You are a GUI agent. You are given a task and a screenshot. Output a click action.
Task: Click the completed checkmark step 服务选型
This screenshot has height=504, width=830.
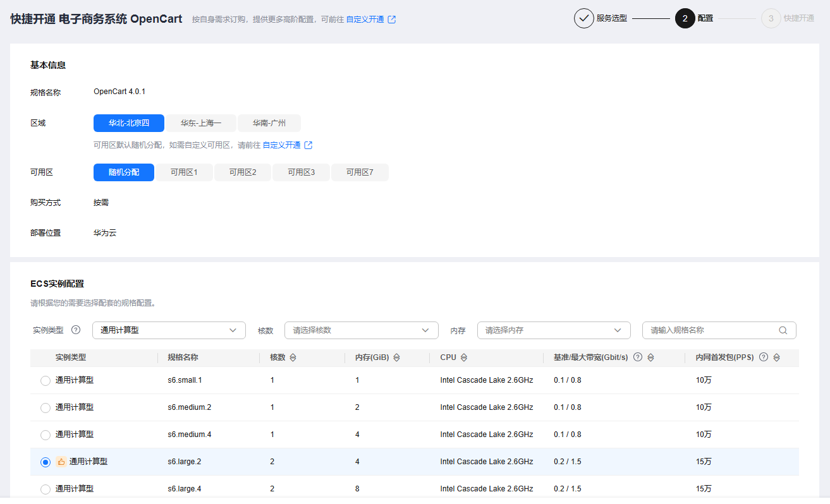pos(584,18)
